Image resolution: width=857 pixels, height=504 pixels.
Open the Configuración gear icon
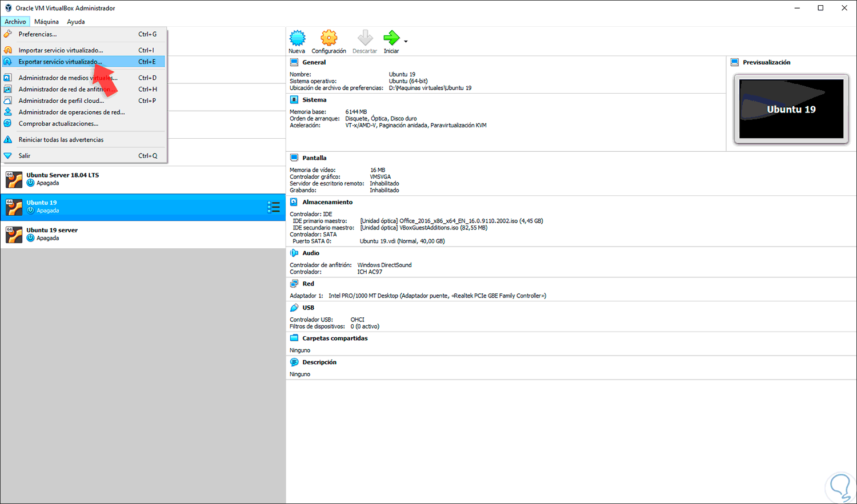pyautogui.click(x=329, y=38)
